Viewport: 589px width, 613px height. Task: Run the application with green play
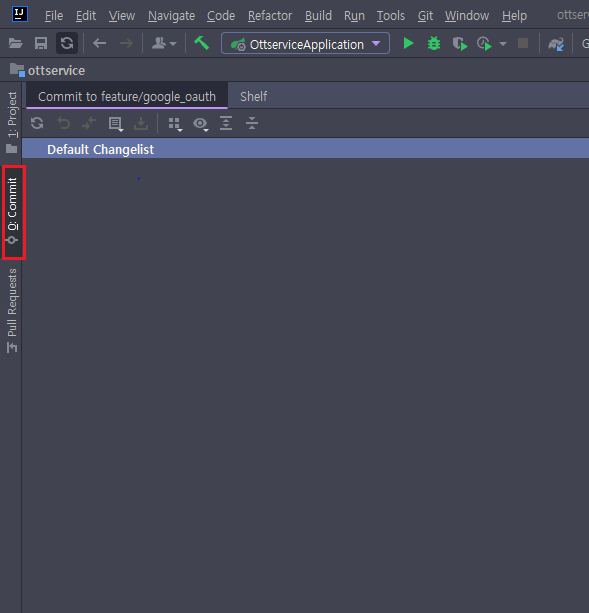pos(408,43)
